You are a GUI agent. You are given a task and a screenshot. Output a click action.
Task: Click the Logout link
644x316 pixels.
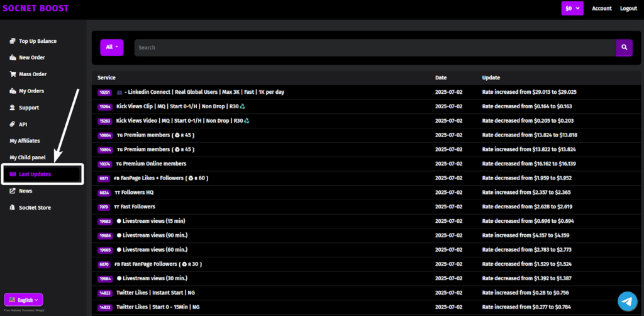point(628,8)
